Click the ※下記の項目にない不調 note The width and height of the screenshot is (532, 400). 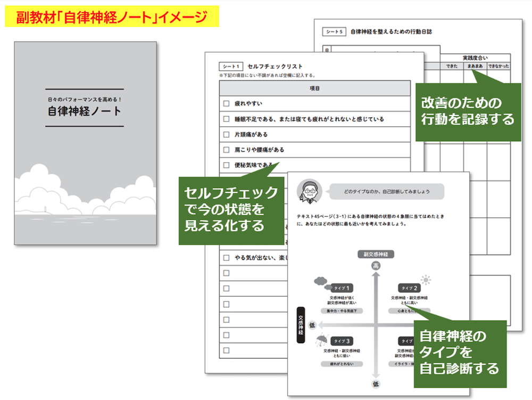click(268, 76)
